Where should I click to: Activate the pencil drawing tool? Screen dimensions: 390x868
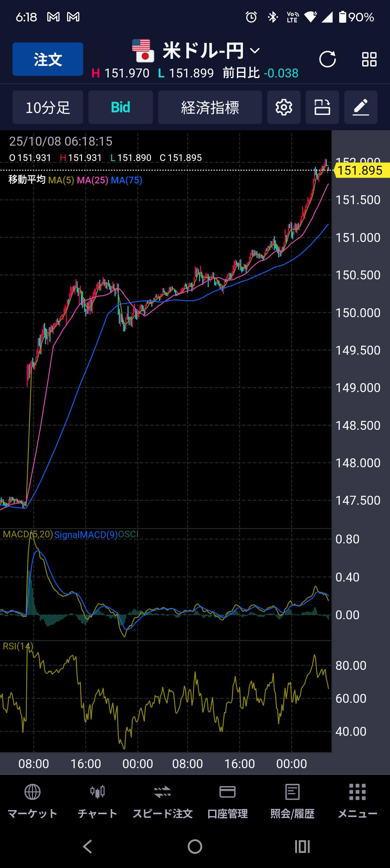point(361,107)
